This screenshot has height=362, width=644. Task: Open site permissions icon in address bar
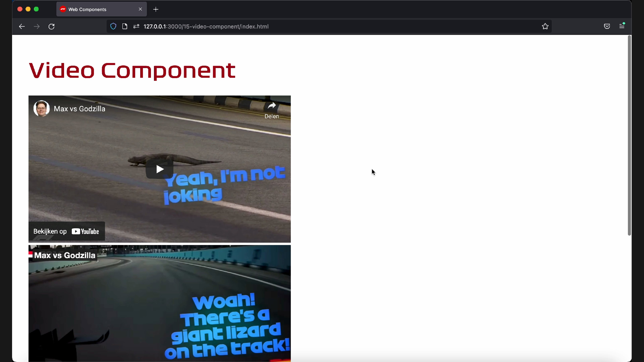[x=136, y=26]
